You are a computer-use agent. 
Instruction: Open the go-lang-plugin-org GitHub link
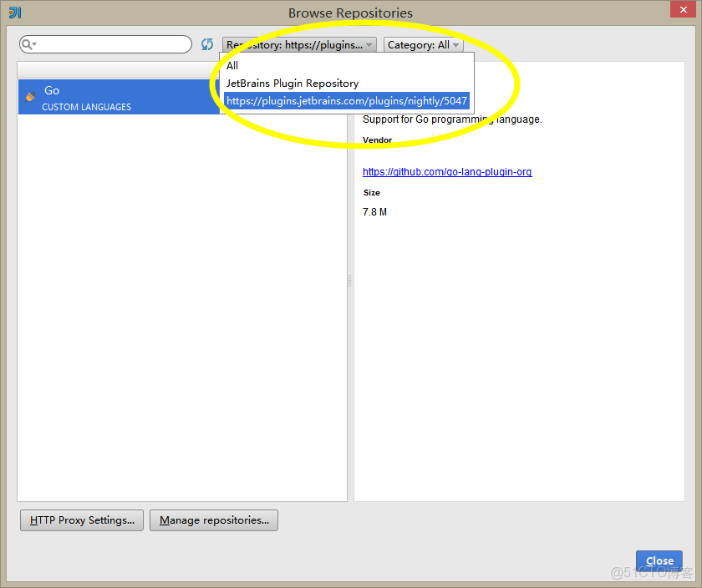[x=447, y=172]
